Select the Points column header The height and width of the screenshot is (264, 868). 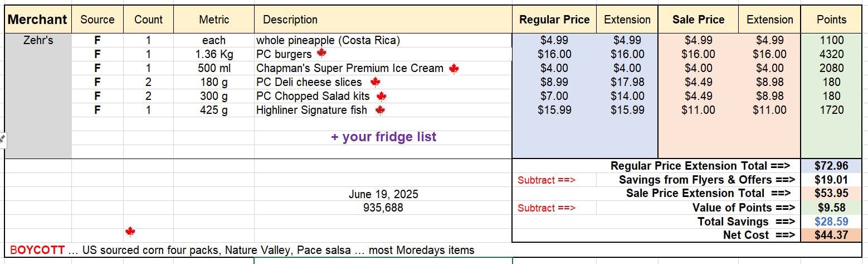pyautogui.click(x=831, y=20)
